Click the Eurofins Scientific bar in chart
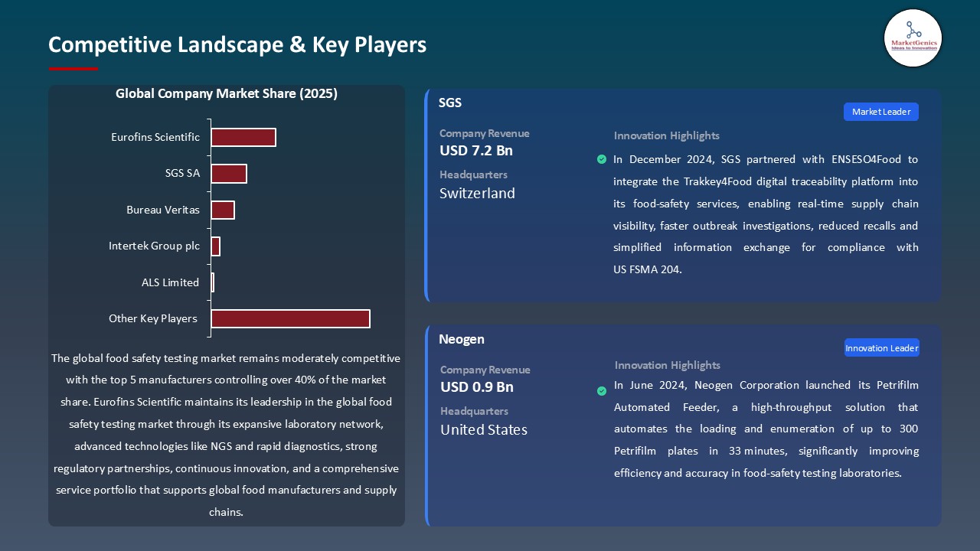Viewport: 980px width, 551px height. tap(243, 138)
